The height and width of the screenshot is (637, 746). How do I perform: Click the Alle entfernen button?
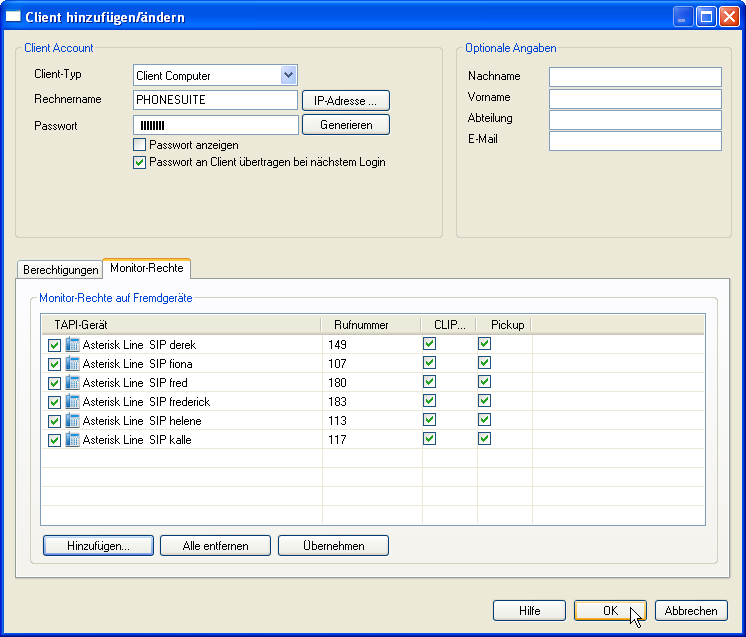(x=215, y=546)
